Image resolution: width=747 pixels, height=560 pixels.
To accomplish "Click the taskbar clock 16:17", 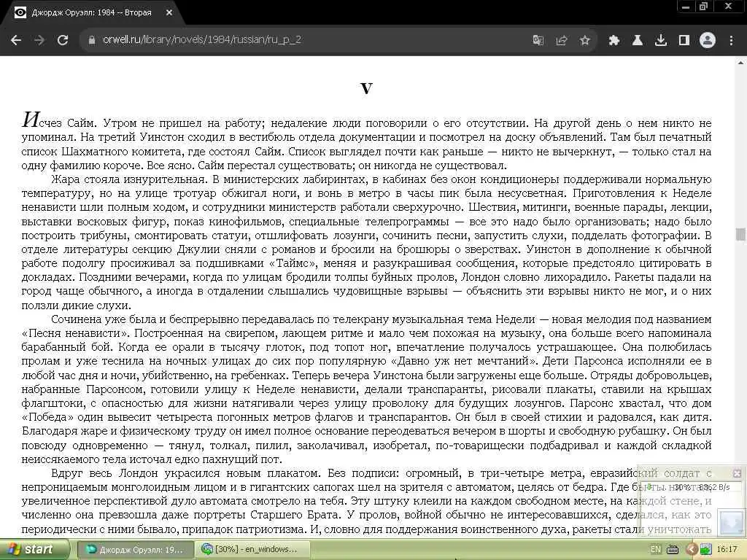I will coord(727,549).
